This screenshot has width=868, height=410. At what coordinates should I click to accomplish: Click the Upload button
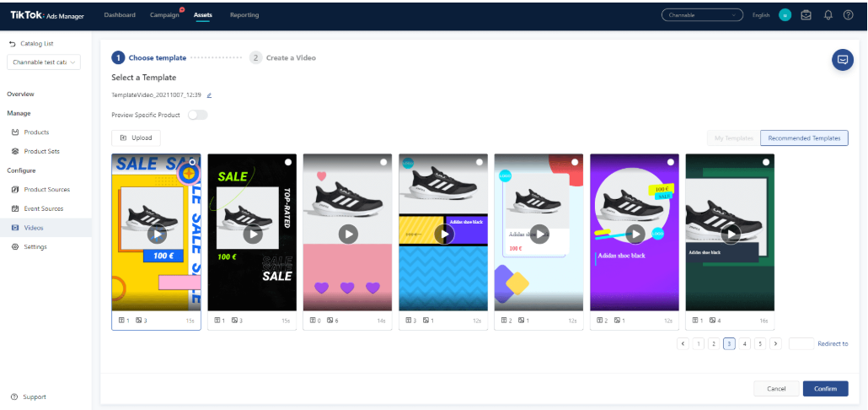(137, 138)
